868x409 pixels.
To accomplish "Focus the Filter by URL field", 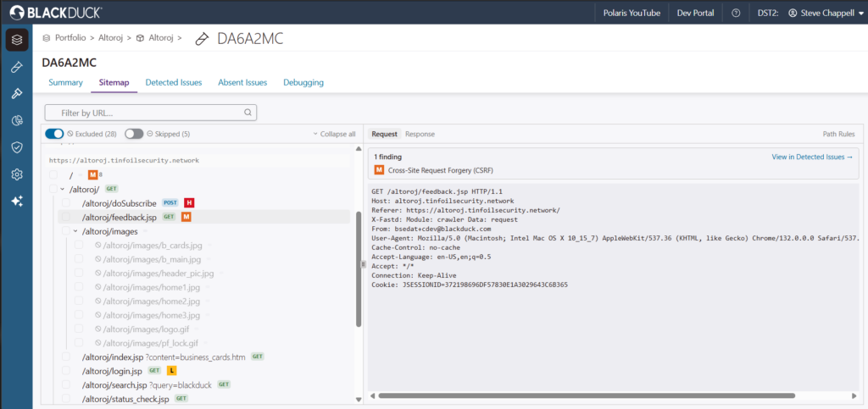I will (151, 112).
